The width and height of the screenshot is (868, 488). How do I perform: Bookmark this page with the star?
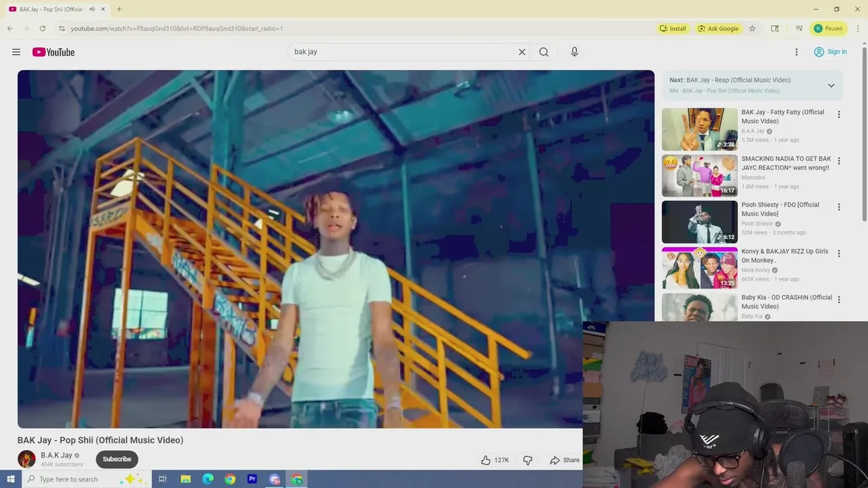coord(752,28)
